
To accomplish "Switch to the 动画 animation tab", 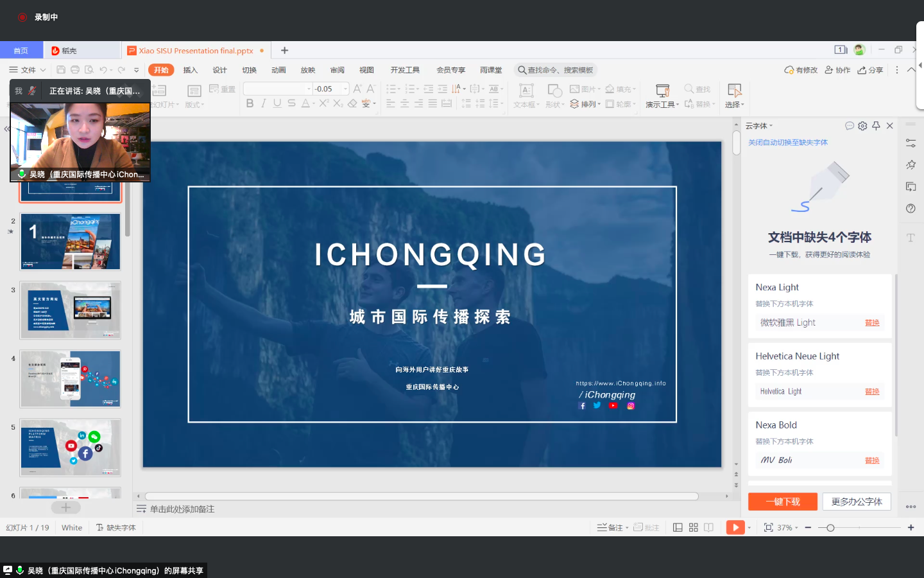I will tap(278, 70).
